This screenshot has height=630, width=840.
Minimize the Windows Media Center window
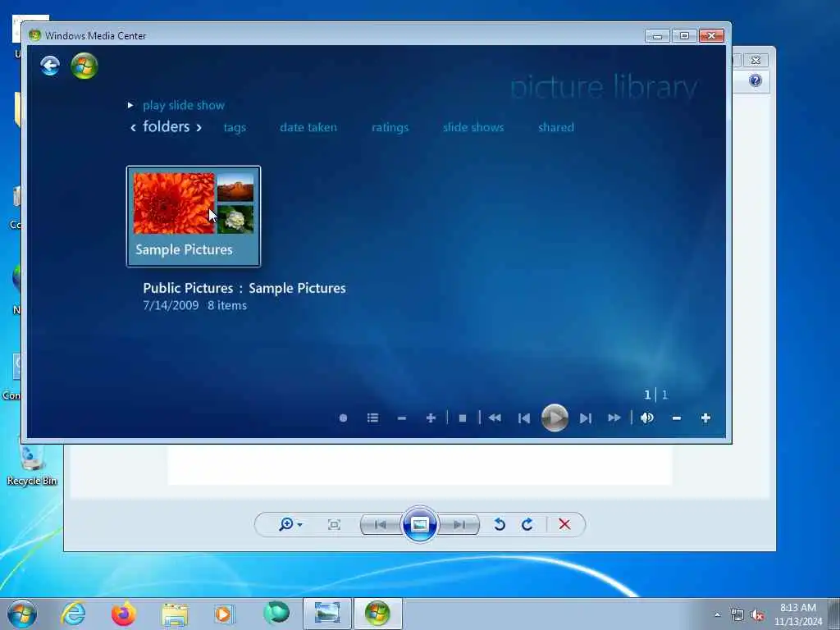[657, 36]
